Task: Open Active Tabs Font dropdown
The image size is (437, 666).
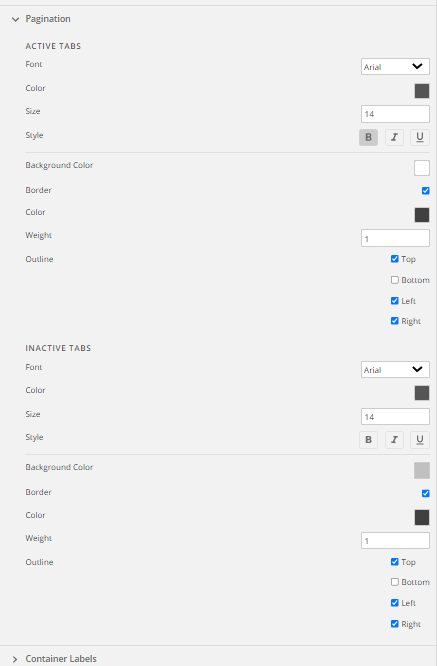Action: tap(395, 67)
